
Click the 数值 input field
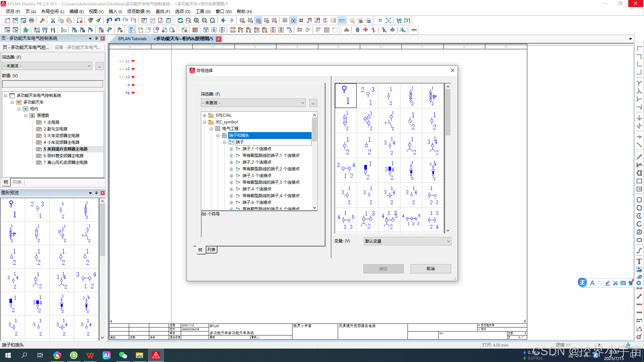click(53, 84)
